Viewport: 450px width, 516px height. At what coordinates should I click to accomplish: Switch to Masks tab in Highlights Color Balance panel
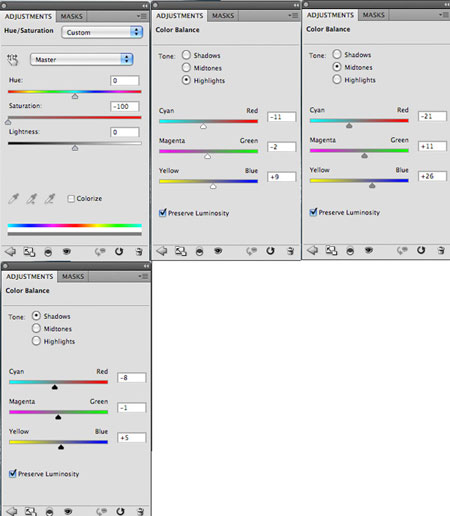[223, 16]
